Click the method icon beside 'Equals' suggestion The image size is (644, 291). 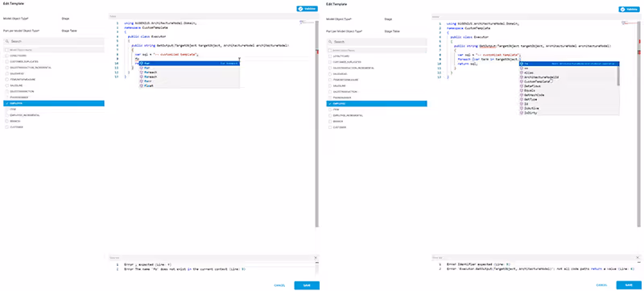[x=522, y=90]
